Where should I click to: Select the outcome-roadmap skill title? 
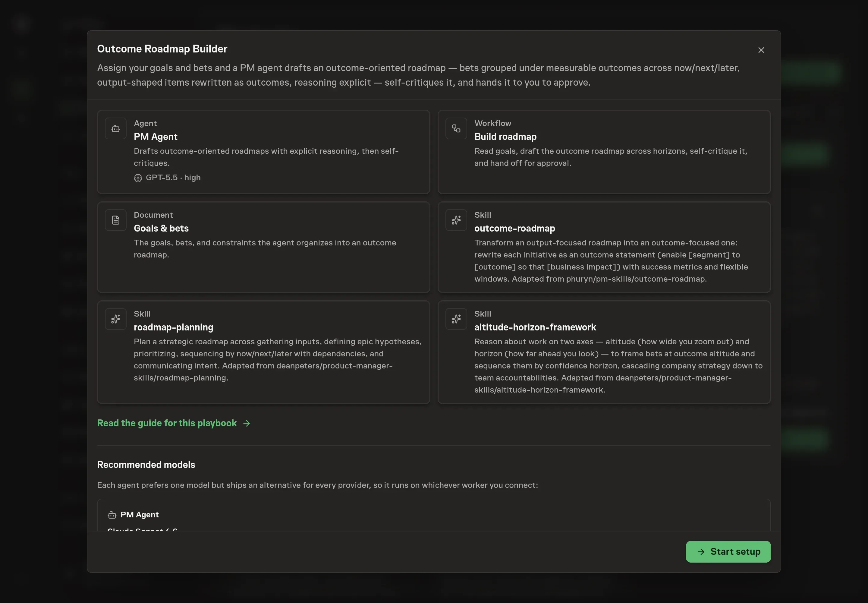(514, 228)
